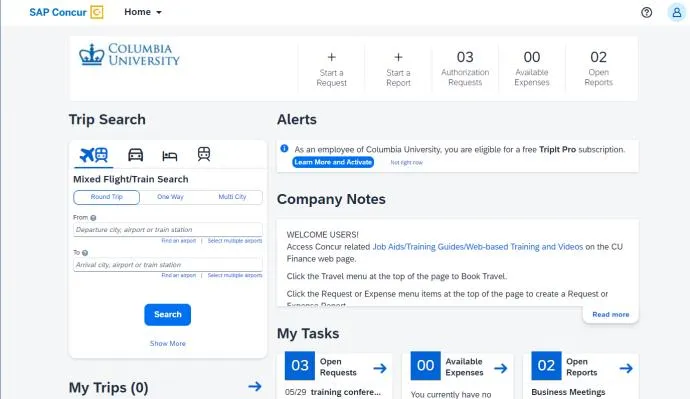Click the blue info icon in Alerts
The width and height of the screenshot is (690, 399).
284,149
